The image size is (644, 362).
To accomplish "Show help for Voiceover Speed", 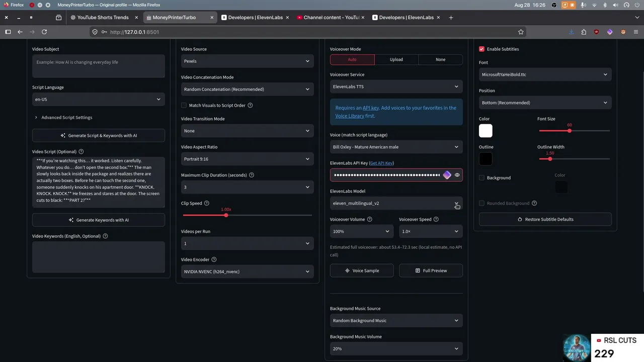I will point(436,219).
